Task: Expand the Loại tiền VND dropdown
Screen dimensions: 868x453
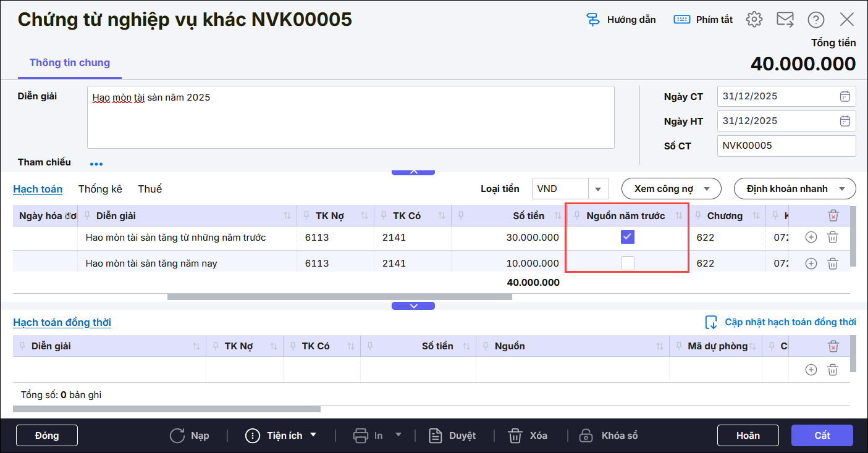Action: [597, 189]
